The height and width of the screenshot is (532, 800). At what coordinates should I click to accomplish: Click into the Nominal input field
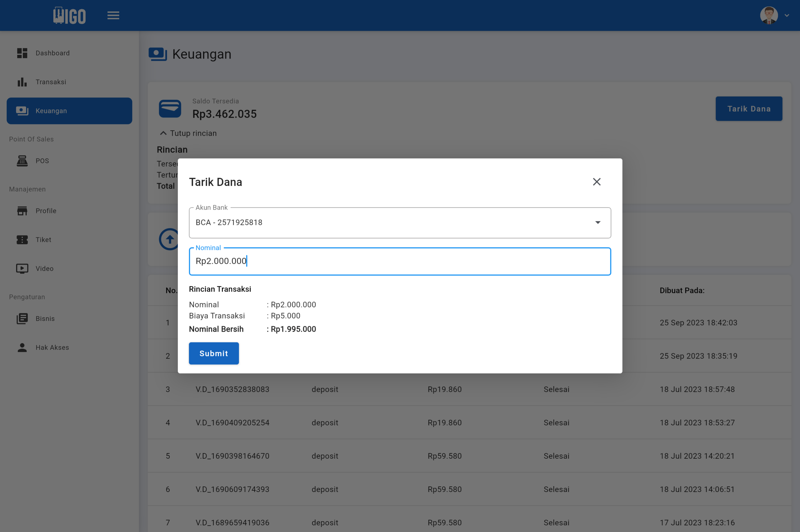(399, 261)
